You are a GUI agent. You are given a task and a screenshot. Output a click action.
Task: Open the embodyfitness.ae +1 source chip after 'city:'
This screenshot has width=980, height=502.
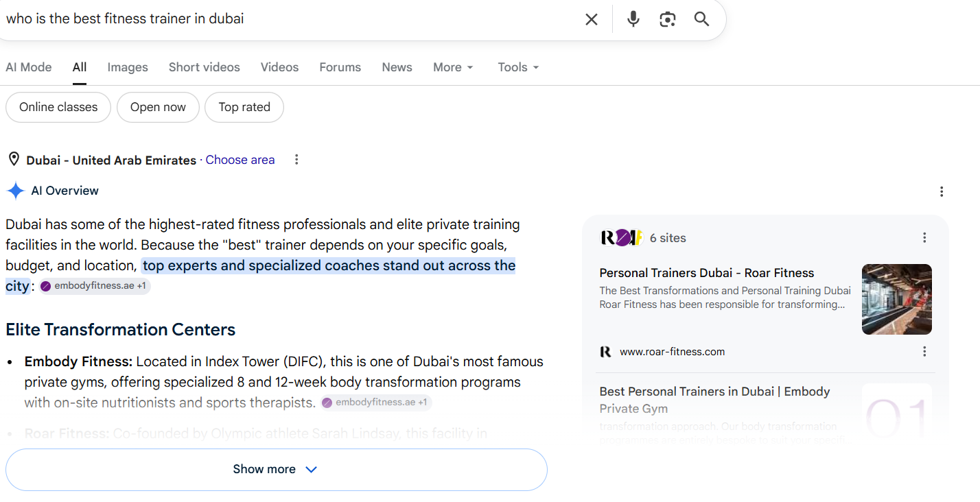94,286
